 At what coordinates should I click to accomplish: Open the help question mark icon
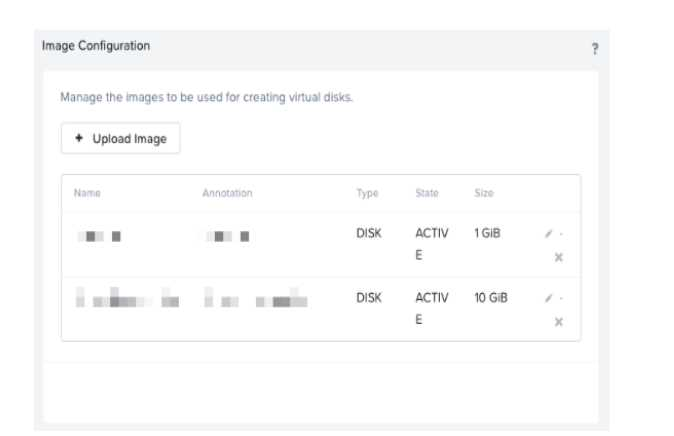[595, 49]
